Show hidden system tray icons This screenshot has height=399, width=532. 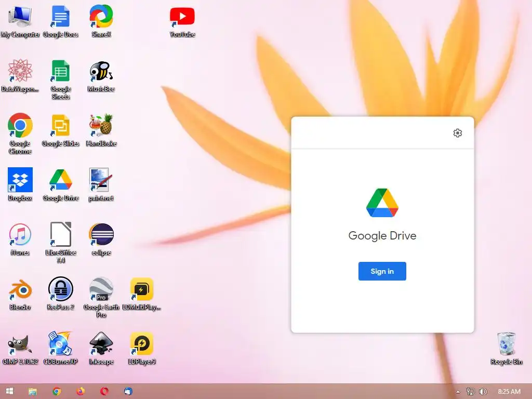pyautogui.click(x=458, y=392)
